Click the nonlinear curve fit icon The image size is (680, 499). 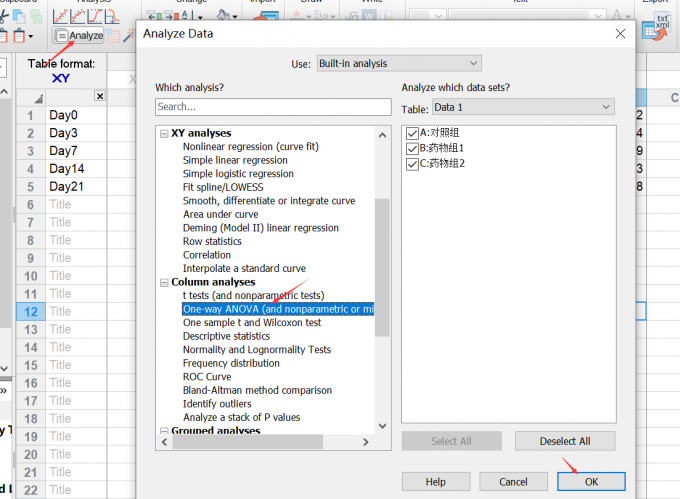78,16
